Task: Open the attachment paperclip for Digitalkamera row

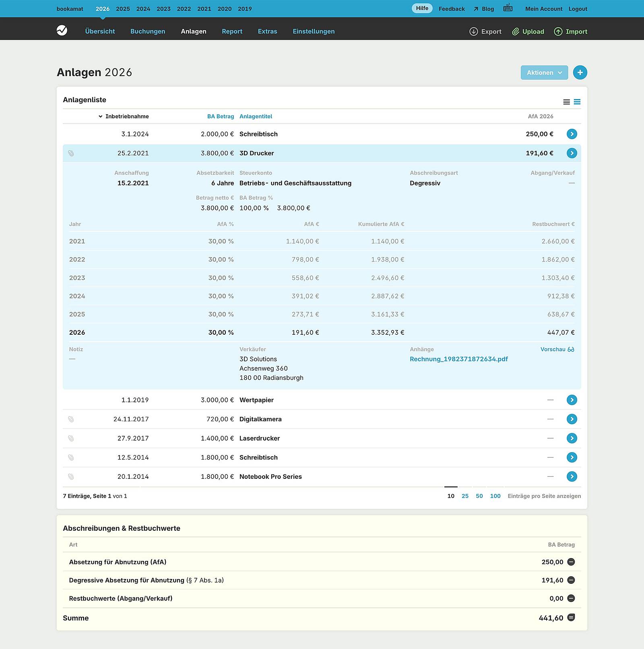Action: pyautogui.click(x=71, y=419)
